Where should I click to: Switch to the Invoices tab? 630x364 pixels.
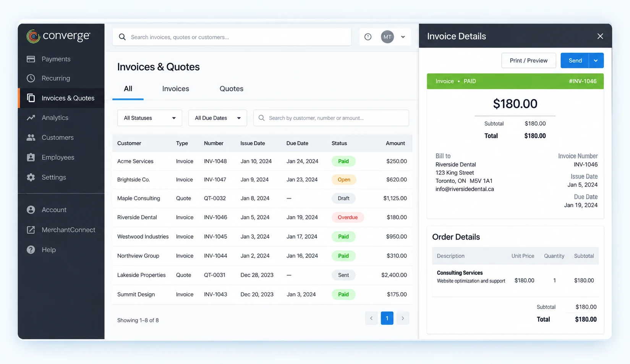175,89
